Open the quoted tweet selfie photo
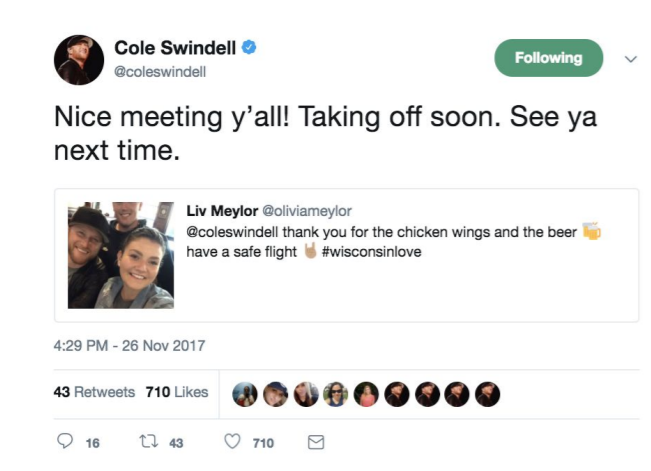 (121, 255)
